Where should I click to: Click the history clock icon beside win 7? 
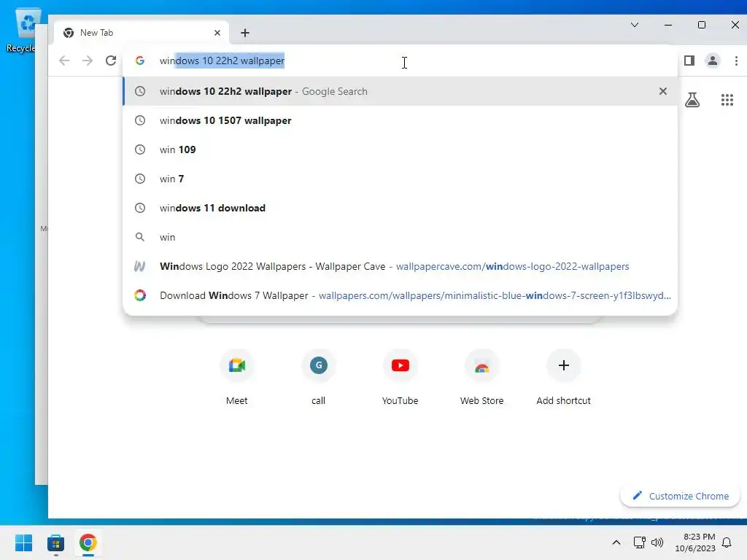pyautogui.click(x=139, y=179)
